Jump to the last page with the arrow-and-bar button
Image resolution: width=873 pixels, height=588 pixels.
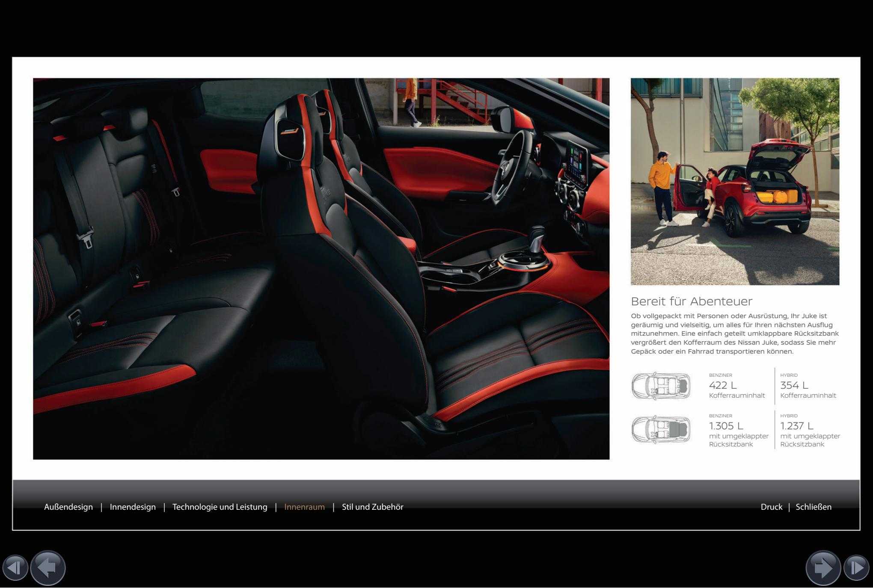click(x=856, y=568)
